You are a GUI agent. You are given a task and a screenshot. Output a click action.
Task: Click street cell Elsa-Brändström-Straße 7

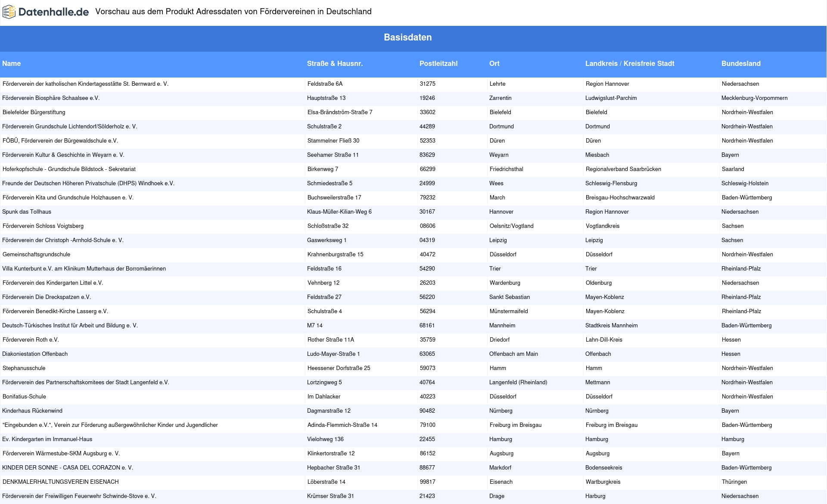pos(340,112)
